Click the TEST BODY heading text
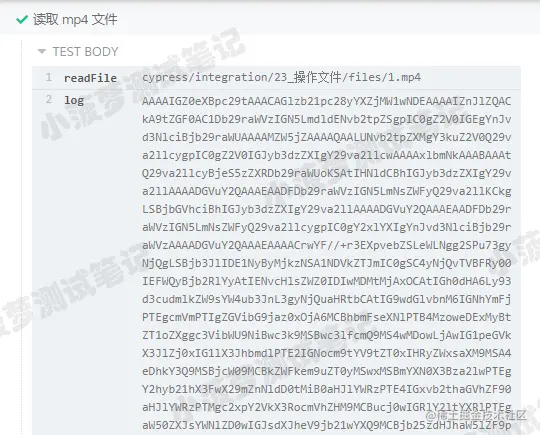The image size is (540, 435). coord(85,52)
